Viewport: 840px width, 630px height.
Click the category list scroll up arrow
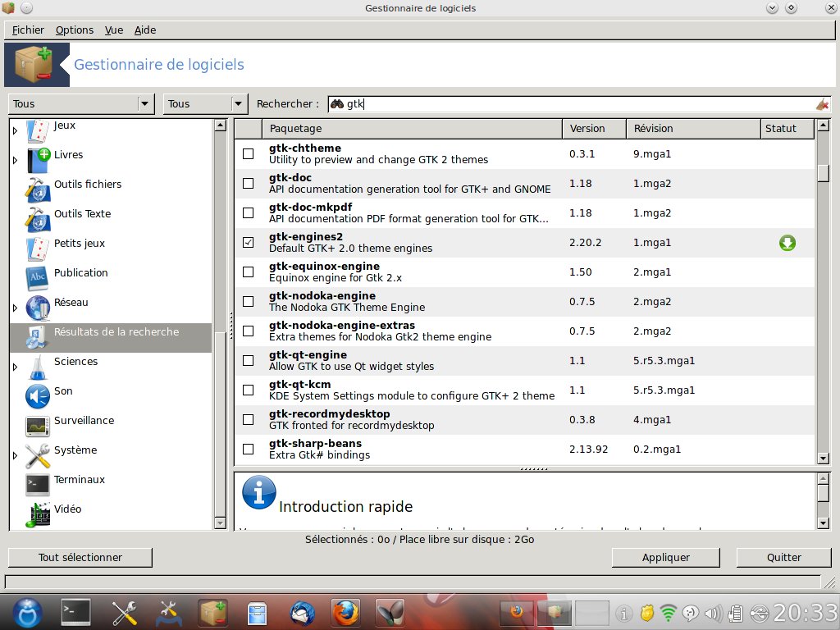pyautogui.click(x=220, y=126)
